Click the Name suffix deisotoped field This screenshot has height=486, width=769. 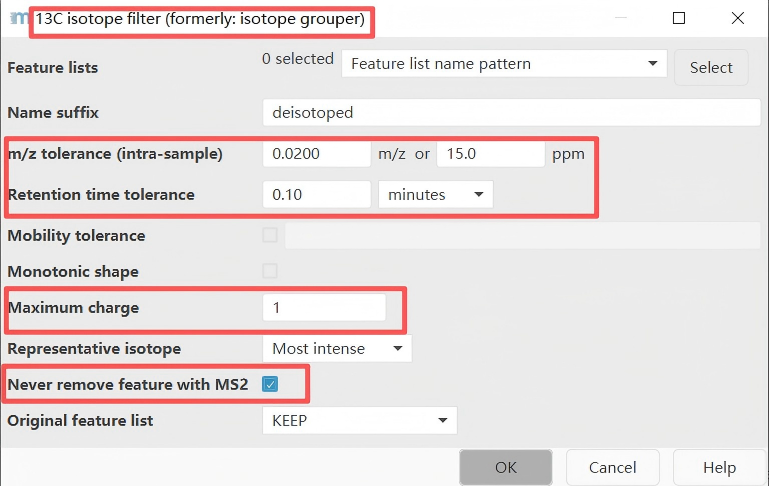[x=512, y=112]
